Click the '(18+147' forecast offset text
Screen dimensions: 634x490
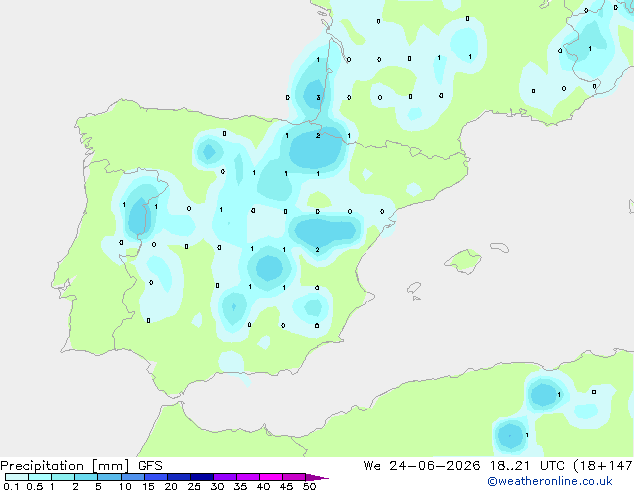click(603, 466)
